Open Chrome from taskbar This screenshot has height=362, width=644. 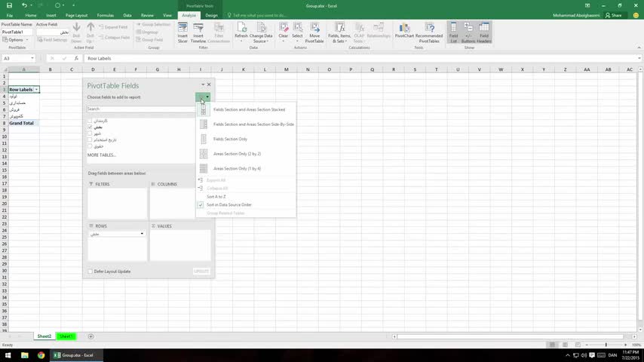point(41,355)
